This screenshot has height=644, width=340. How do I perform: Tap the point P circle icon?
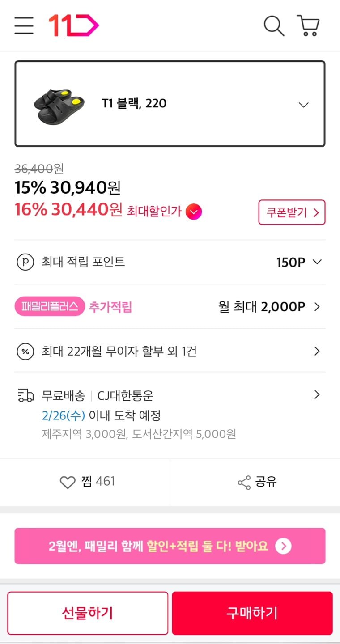(x=25, y=262)
